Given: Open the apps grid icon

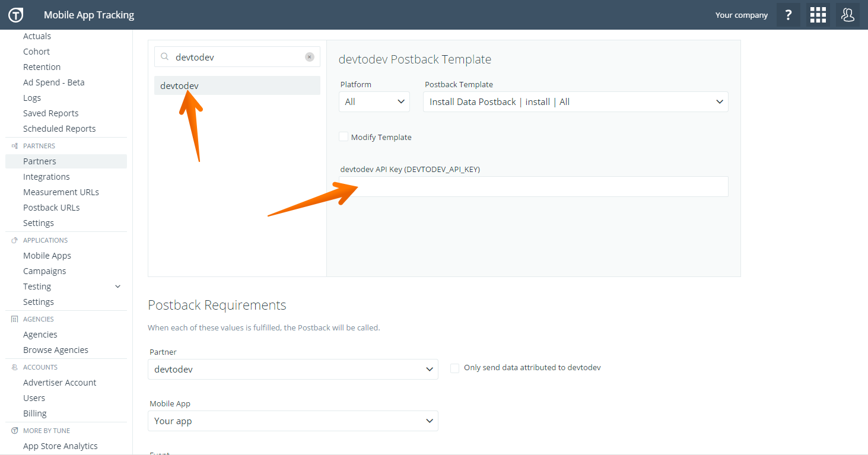Looking at the screenshot, I should 818,15.
